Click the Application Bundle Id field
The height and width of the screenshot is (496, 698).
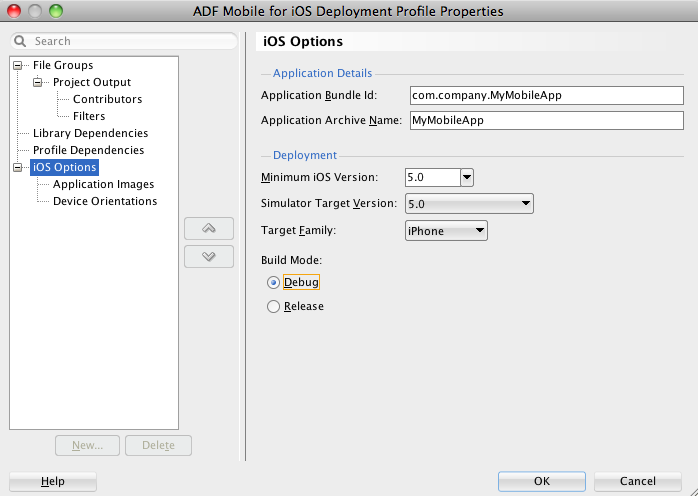[547, 95]
